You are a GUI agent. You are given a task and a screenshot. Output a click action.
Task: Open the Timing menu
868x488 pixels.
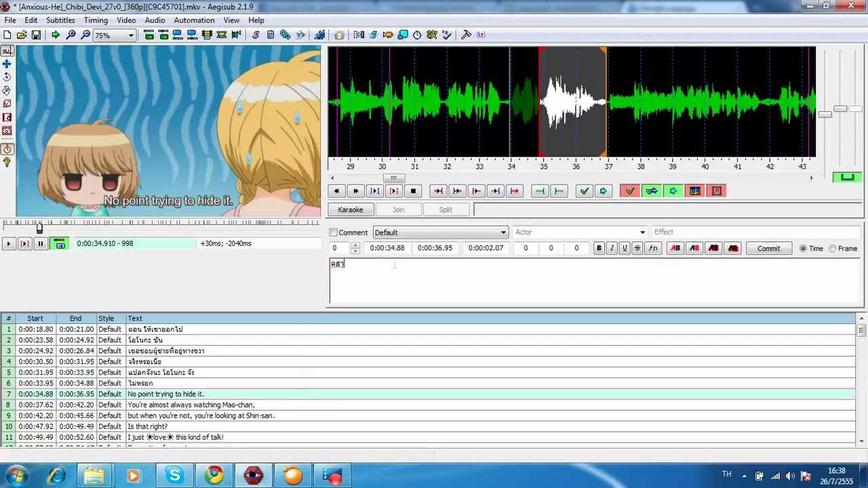coord(96,20)
